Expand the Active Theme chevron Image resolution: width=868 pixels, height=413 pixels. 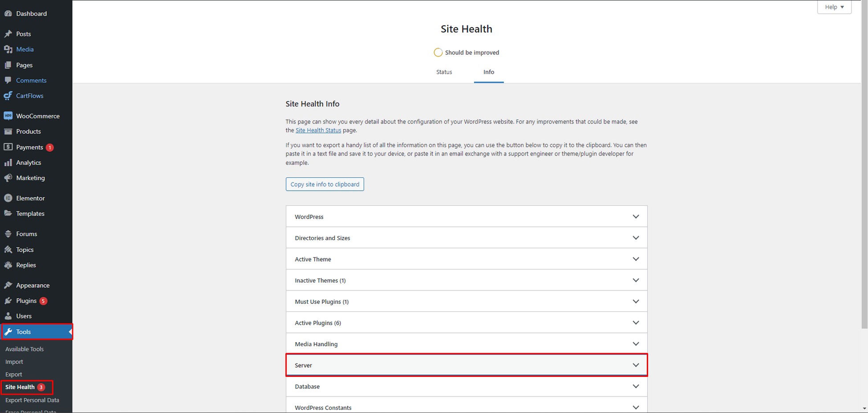636,259
